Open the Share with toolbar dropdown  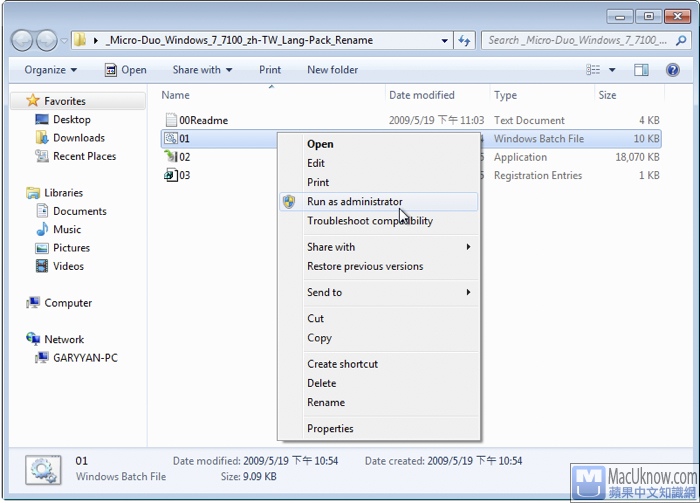click(x=202, y=70)
